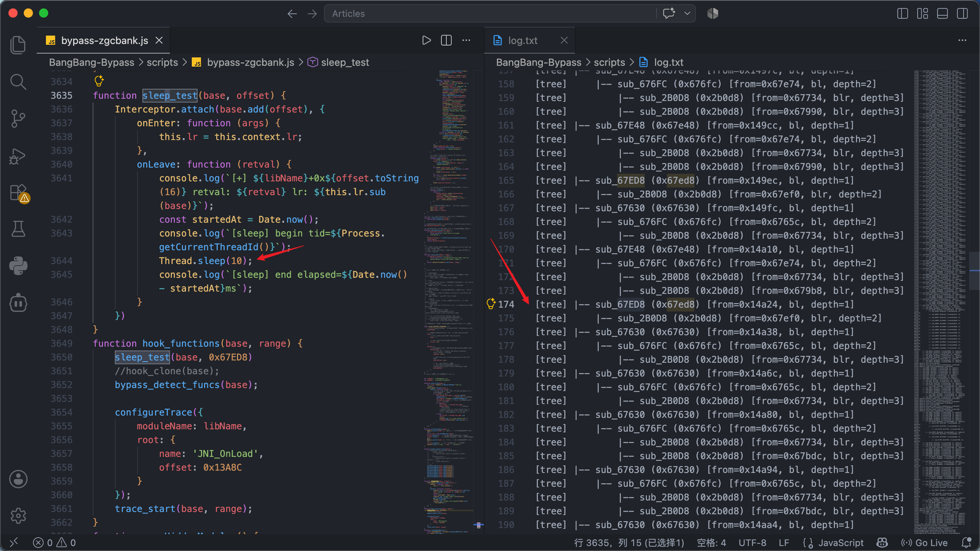
Task: Click trace_start call on line 3661
Action: 145,509
